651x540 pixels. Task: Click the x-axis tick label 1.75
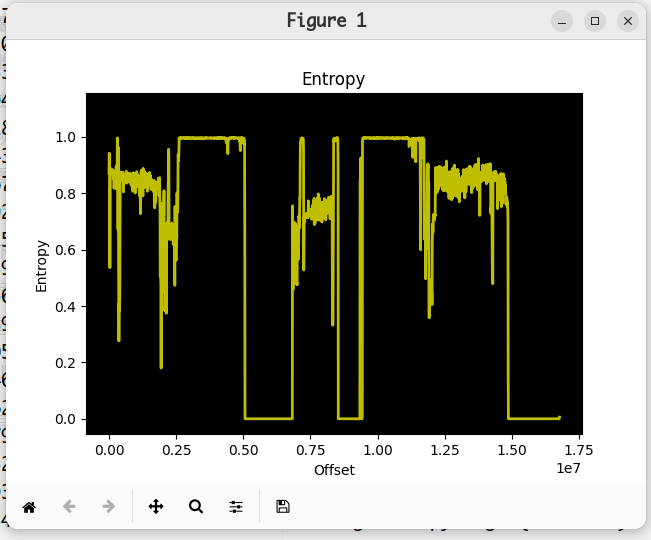click(579, 450)
